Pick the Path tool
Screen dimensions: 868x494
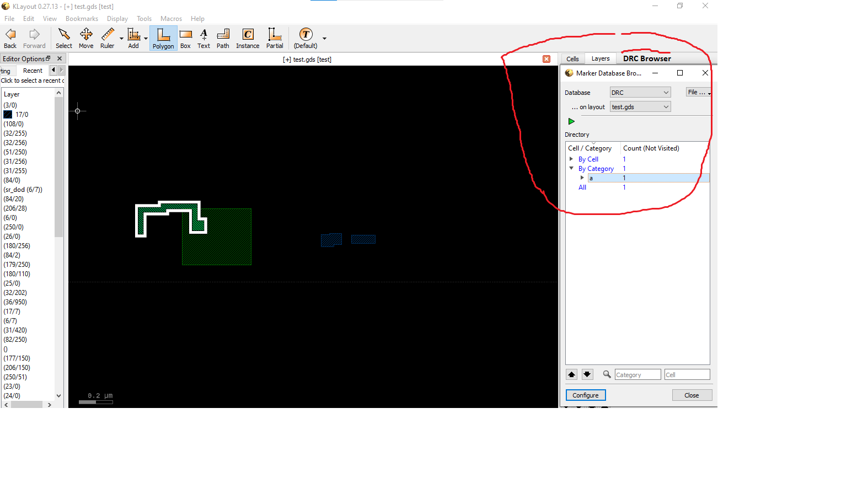click(223, 39)
